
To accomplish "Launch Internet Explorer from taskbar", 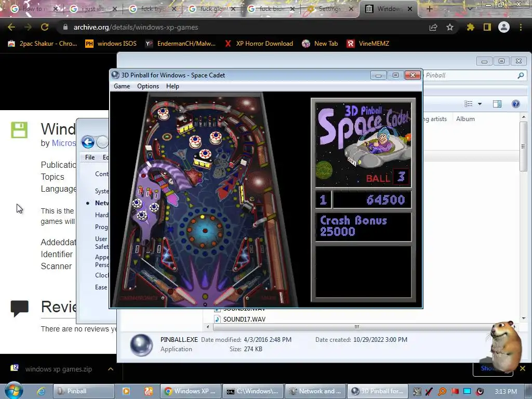I will pos(41,391).
